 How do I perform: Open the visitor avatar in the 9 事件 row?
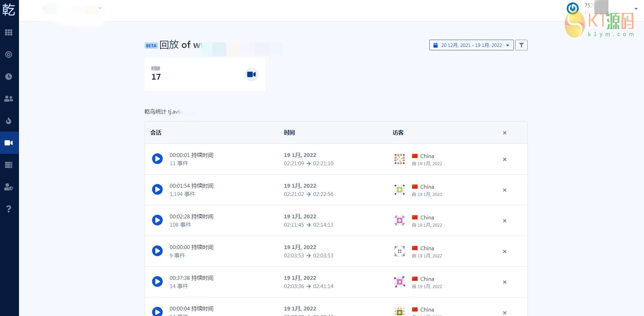tap(400, 251)
